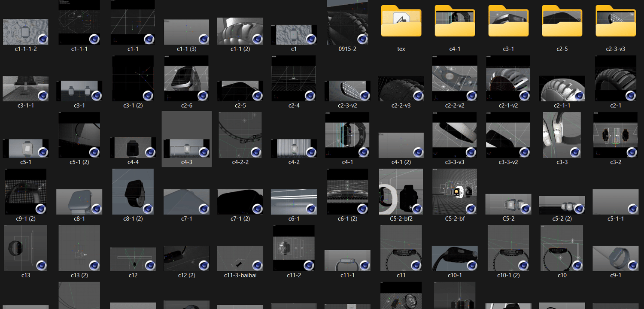644x309 pixels.
Task: Click the file name c5-2 (2)
Action: [x=562, y=219]
